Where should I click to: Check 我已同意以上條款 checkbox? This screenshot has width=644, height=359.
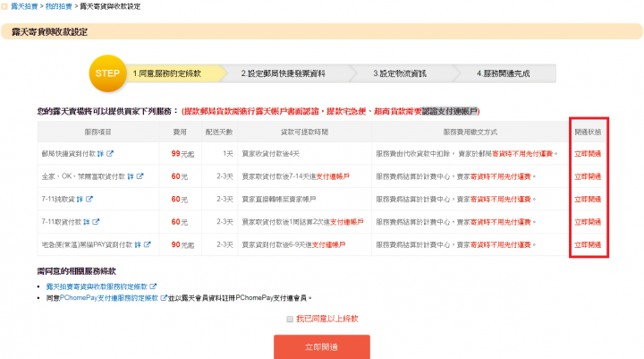point(290,319)
